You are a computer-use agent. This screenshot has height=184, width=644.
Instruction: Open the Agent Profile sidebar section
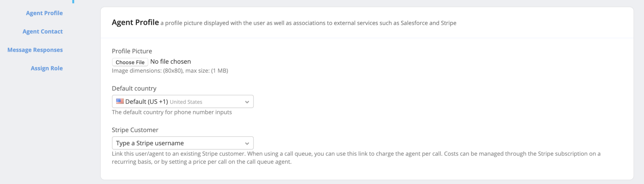point(44,13)
